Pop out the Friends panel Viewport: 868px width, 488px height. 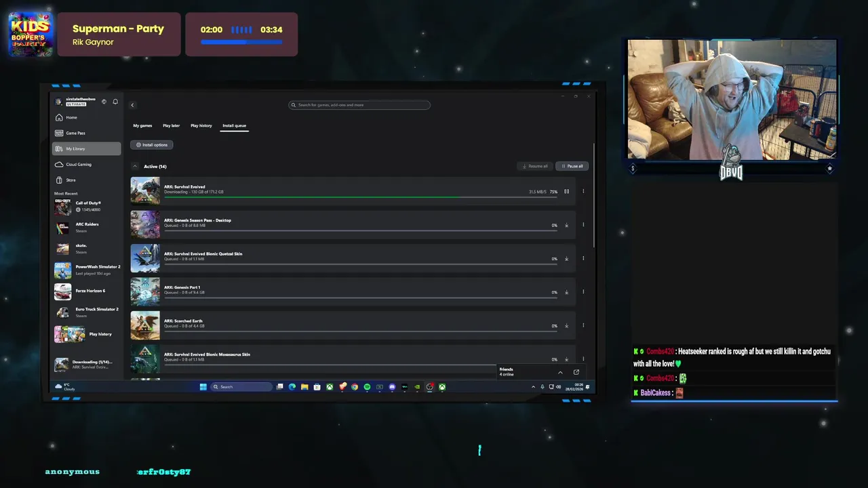click(x=576, y=372)
